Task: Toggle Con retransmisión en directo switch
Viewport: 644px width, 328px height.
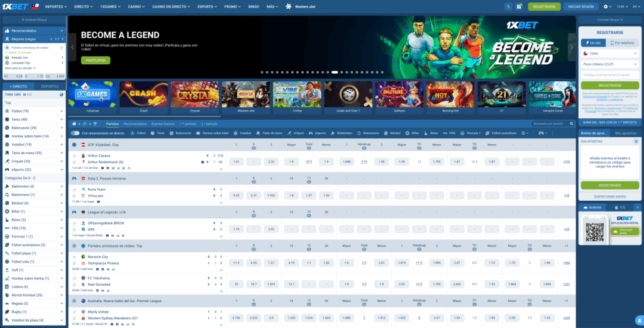Action: [x=75, y=133]
